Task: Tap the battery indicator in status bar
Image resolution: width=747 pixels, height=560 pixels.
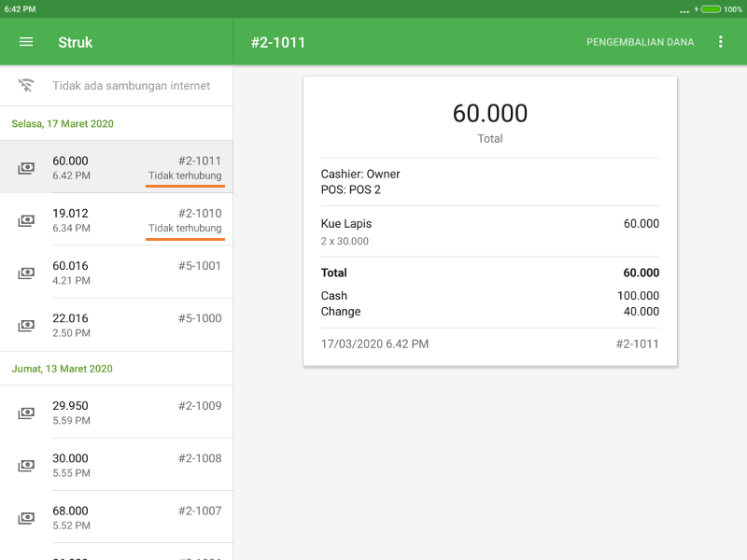Action: pos(711,8)
